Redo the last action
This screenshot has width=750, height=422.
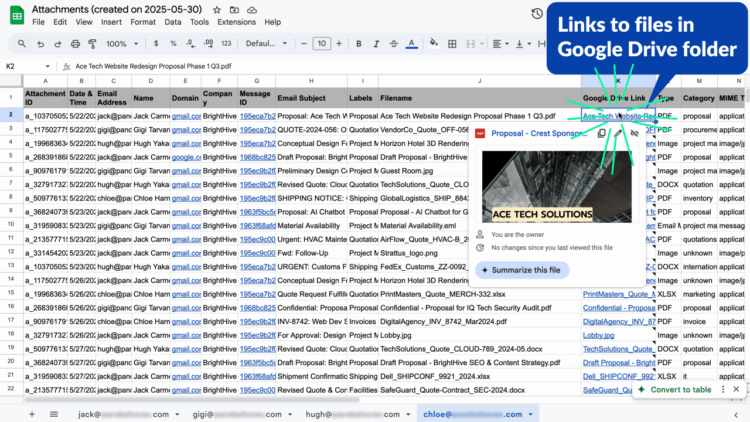(x=58, y=44)
